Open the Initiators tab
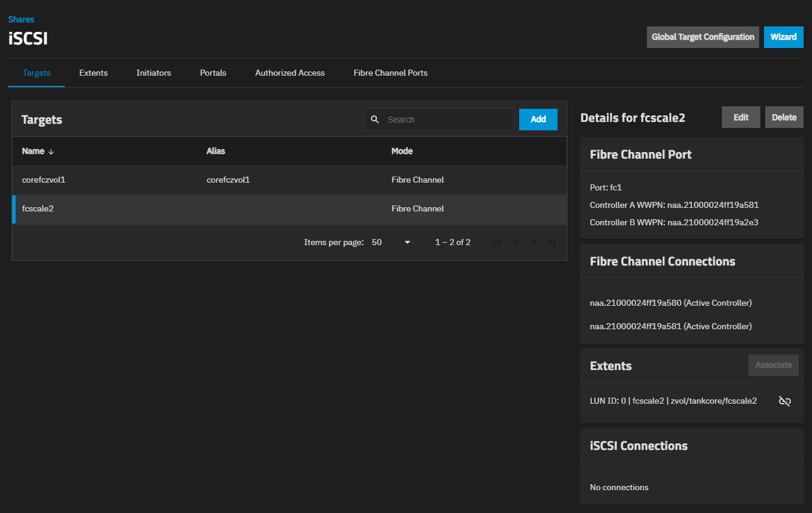Image resolution: width=812 pixels, height=513 pixels. [154, 73]
